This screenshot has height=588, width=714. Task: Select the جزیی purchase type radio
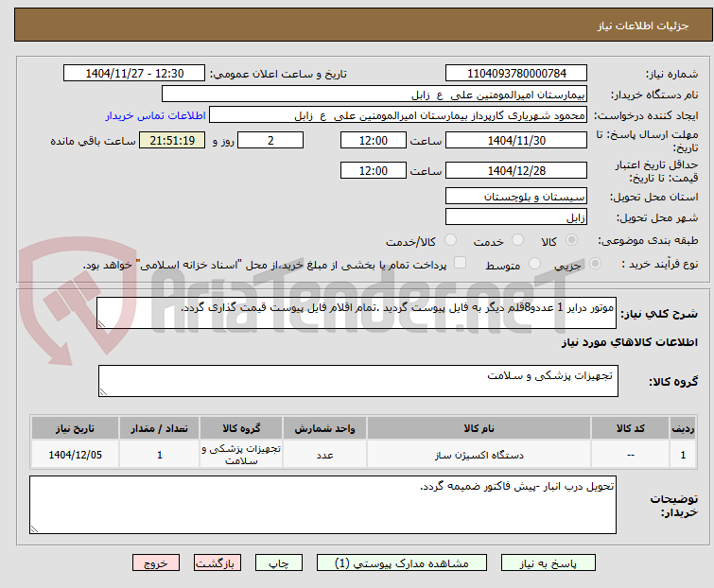(x=595, y=264)
